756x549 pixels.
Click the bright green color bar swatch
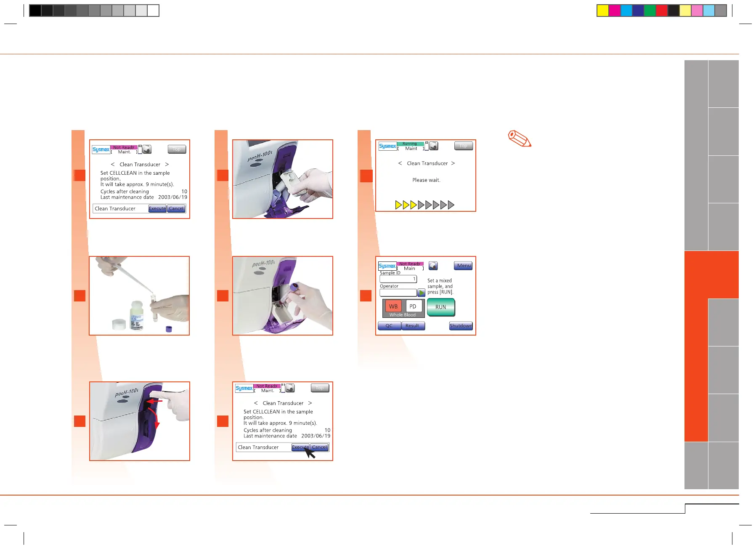pyautogui.click(x=650, y=11)
